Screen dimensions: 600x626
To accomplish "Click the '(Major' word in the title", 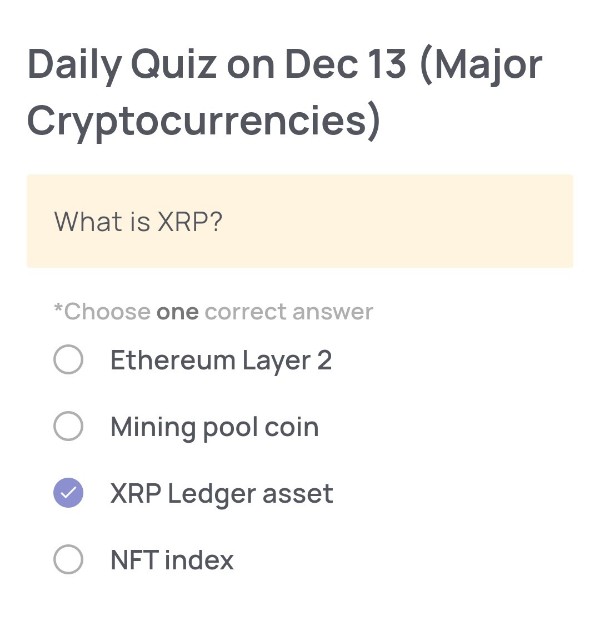I will pyautogui.click(x=482, y=65).
